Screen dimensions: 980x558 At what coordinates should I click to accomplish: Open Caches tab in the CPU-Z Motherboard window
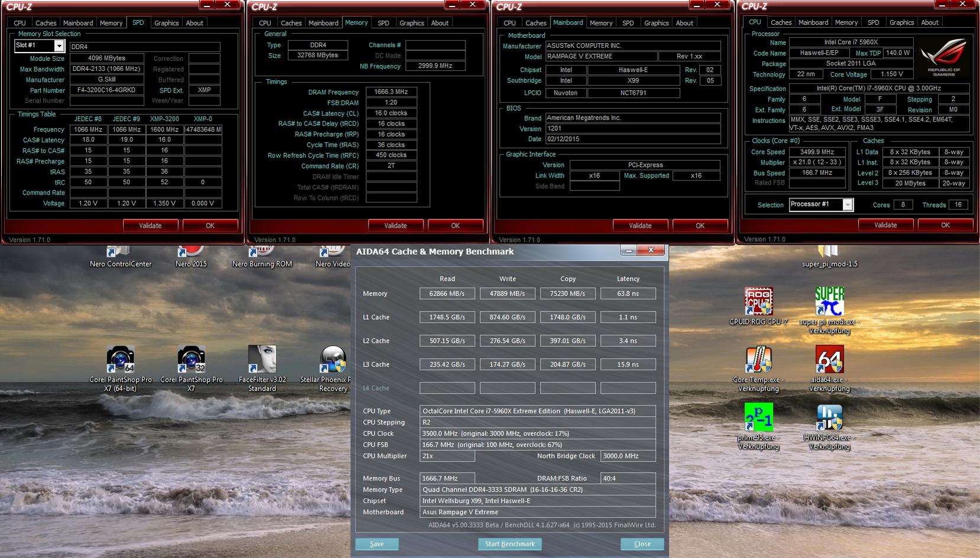536,23
